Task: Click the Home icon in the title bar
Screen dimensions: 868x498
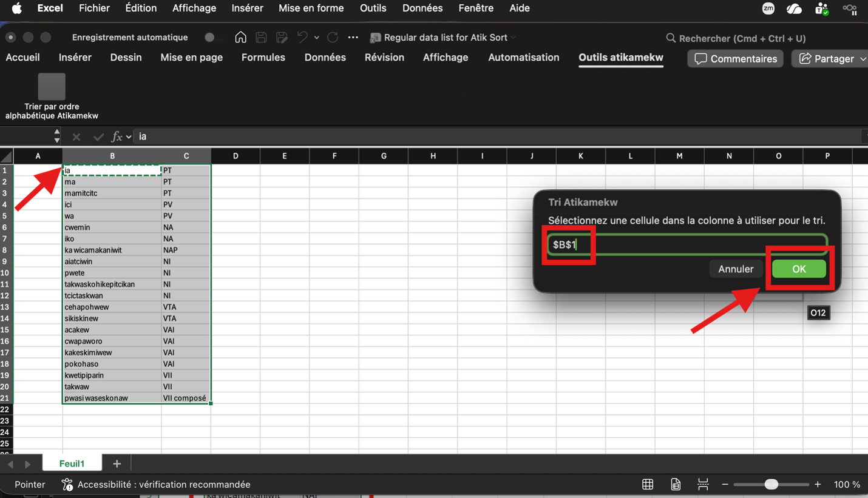Action: [240, 37]
